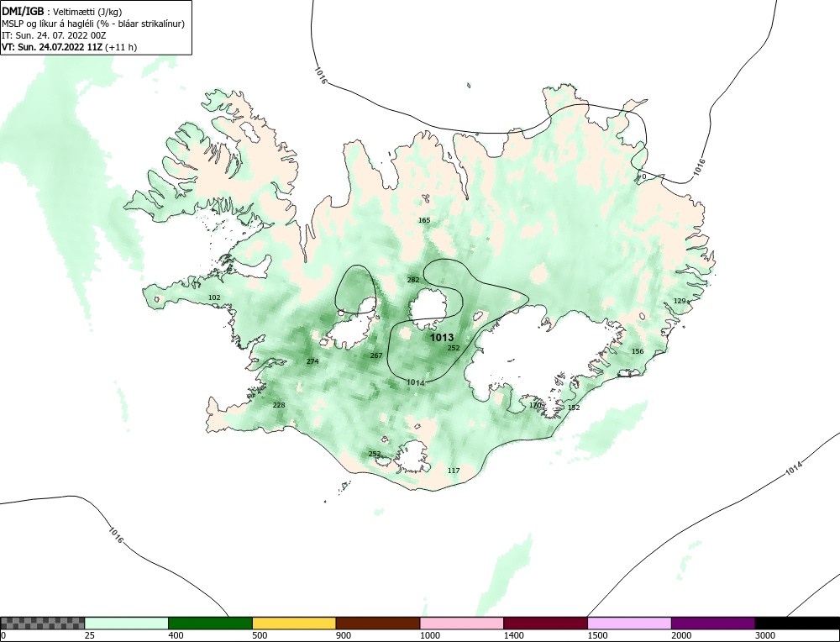The height and width of the screenshot is (642, 840).
Task: Select the lavender 1500–2000 legend swatch
Action: click(x=629, y=624)
